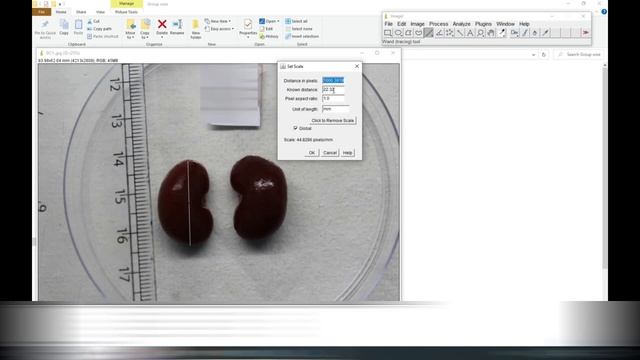The width and height of the screenshot is (640, 360).
Task: Select the ImageJ Brush tool
Action: point(546,33)
